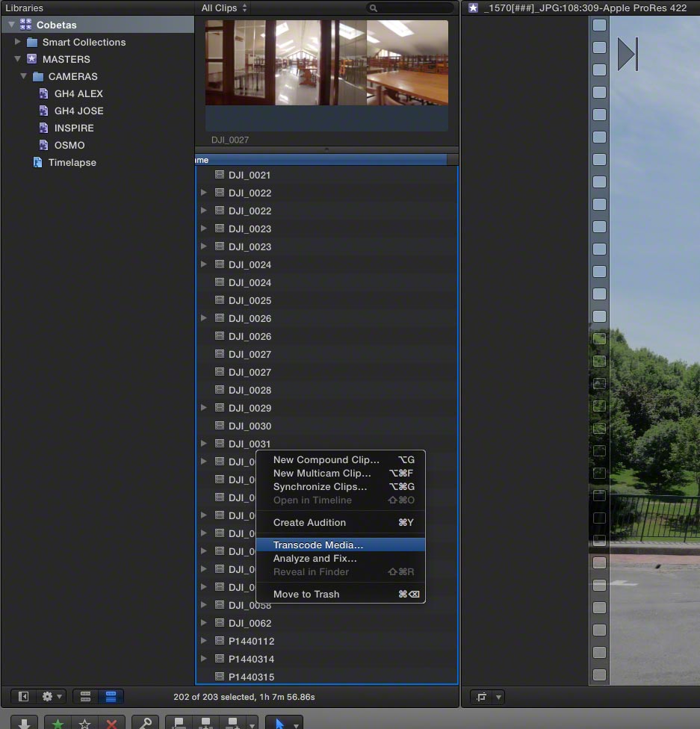700x729 pixels.
Task: Click the film clip icon for DJI_0021
Action: click(220, 175)
